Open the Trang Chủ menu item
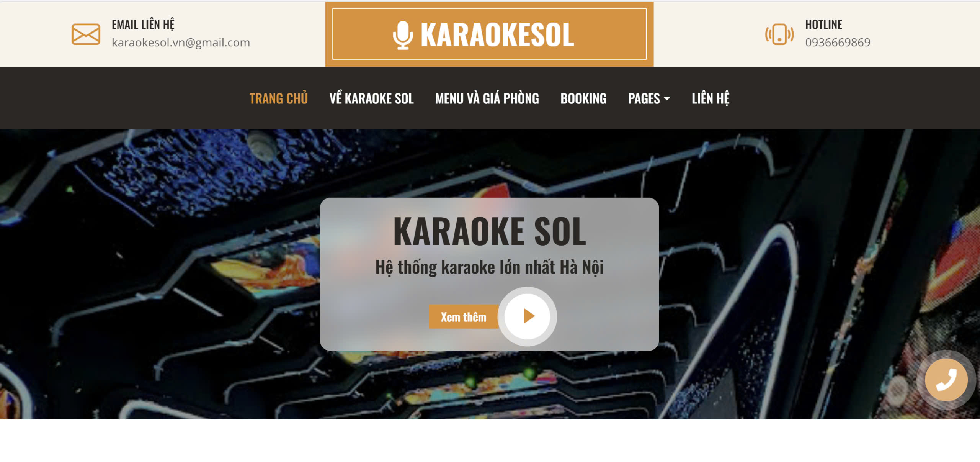Viewport: 980px width, 462px height. point(279,98)
